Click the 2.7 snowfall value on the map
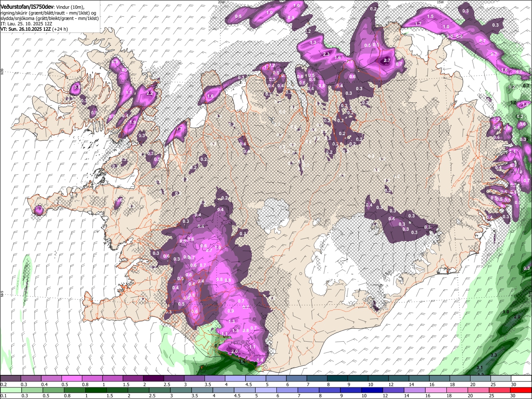Screen dimensions: 532x399 pos(387,61)
